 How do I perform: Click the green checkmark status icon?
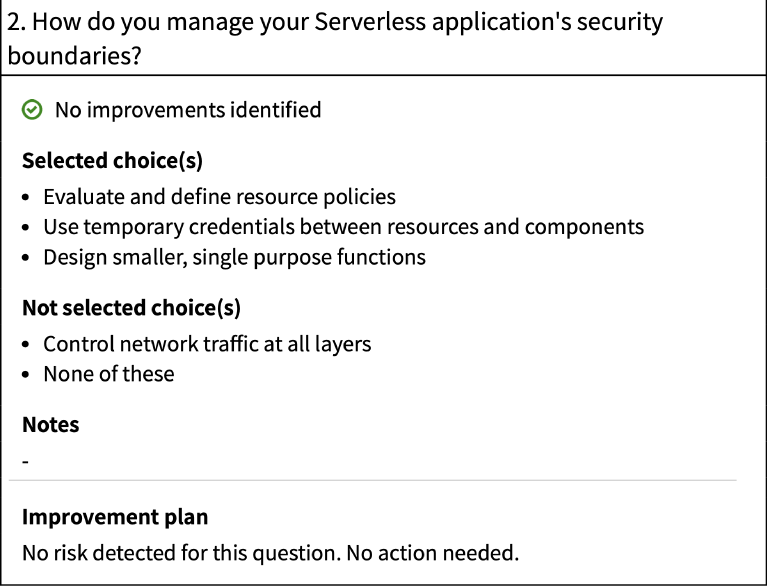(x=33, y=110)
